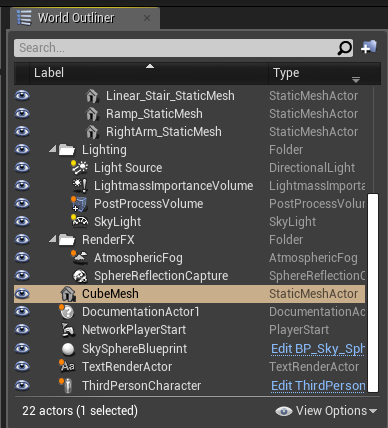Image resolution: width=388 pixels, height=428 pixels.
Task: Select the ThirdPersonCharacter actor icon
Action: [67, 386]
